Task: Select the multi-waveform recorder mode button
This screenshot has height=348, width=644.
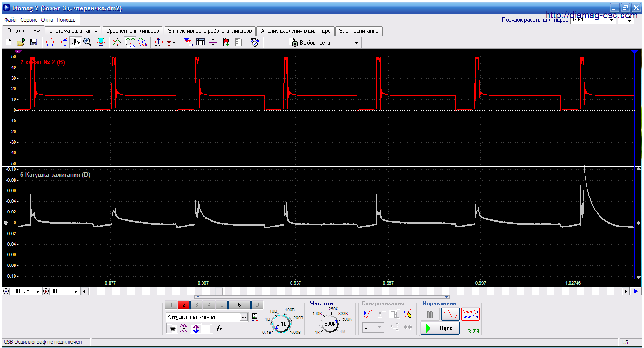Action: coord(471,314)
